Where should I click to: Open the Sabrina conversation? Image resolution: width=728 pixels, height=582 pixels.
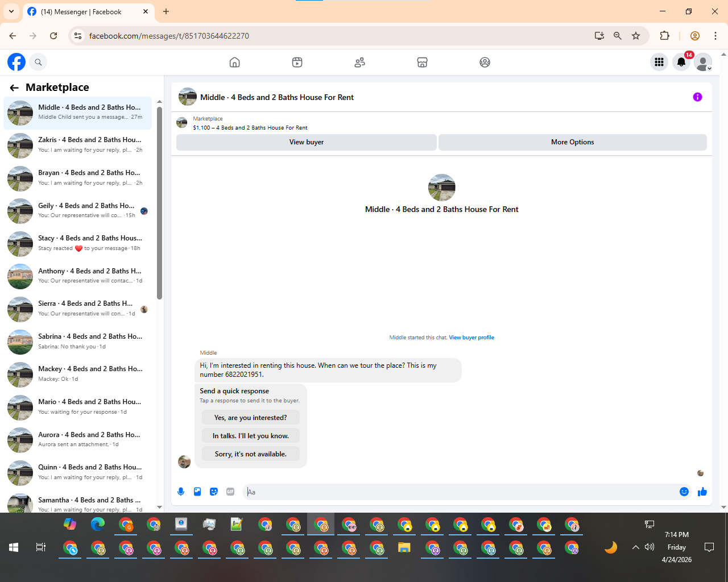point(78,342)
